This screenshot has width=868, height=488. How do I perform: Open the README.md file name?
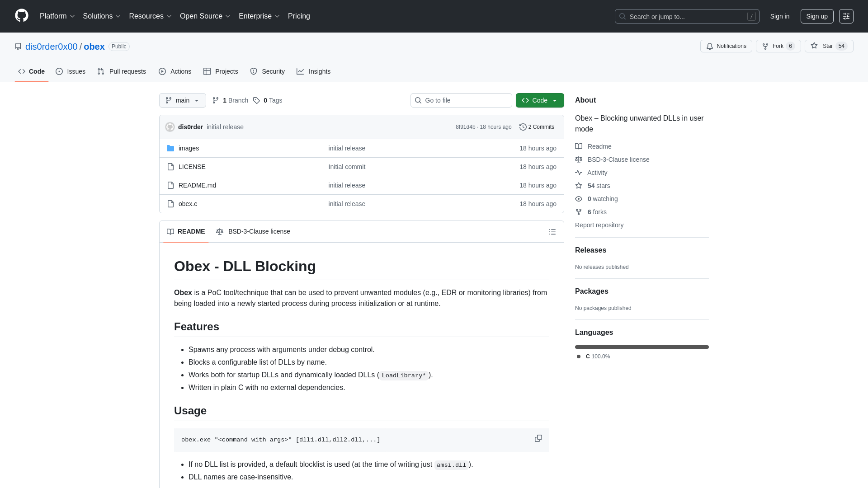click(197, 185)
